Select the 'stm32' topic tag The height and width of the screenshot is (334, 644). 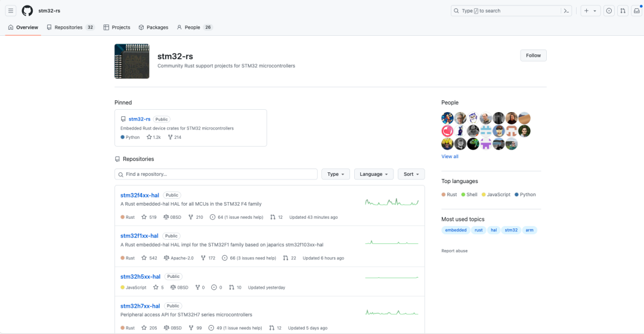pyautogui.click(x=511, y=230)
